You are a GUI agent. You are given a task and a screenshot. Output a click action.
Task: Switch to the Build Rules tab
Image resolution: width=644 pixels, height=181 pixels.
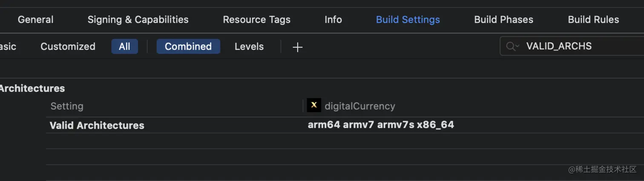(593, 20)
